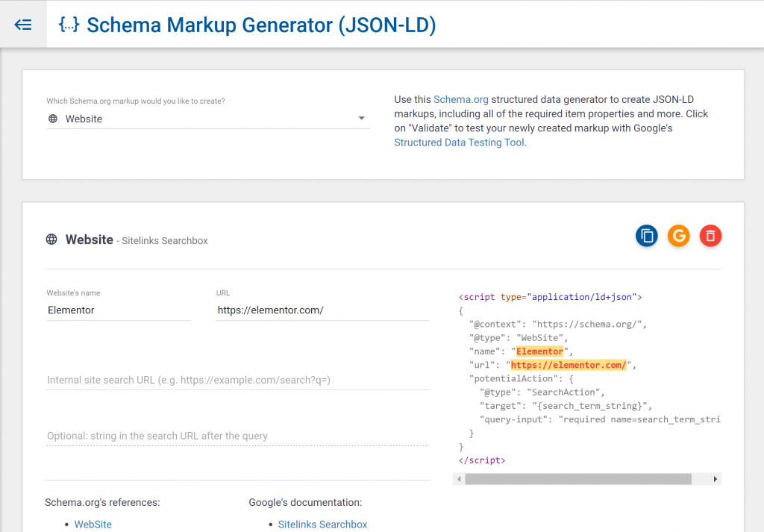
Task: Click optional search URL string field
Action: 237,436
